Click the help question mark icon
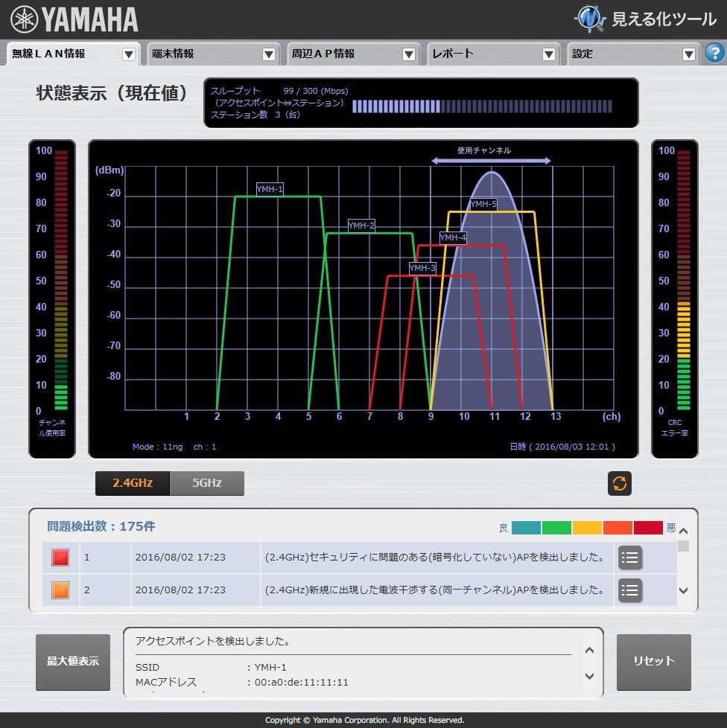727x728 pixels. pos(714,54)
